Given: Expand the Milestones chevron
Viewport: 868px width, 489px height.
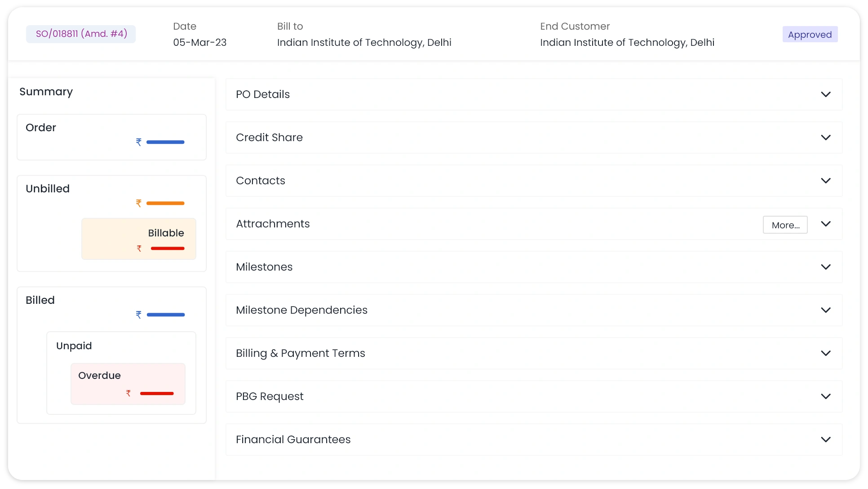Looking at the screenshot, I should pyautogui.click(x=825, y=267).
